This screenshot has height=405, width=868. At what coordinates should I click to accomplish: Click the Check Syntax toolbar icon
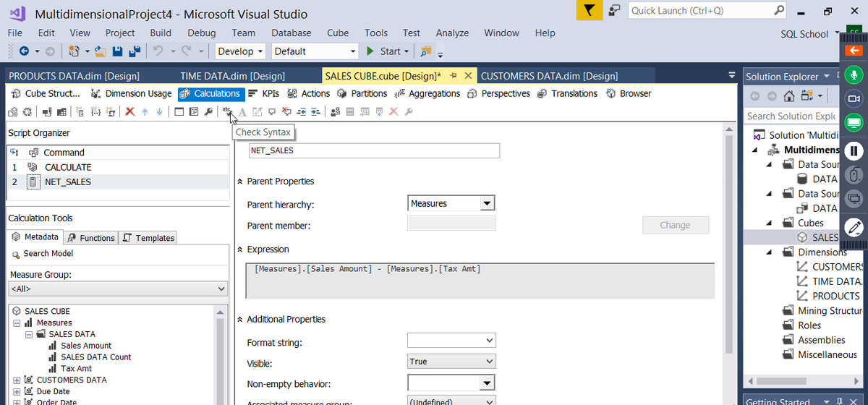coord(227,111)
